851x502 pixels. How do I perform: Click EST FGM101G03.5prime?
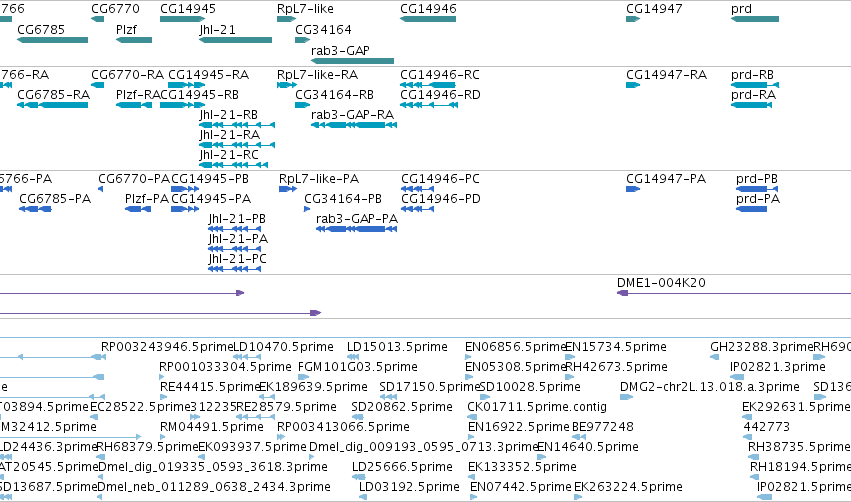[358, 367]
